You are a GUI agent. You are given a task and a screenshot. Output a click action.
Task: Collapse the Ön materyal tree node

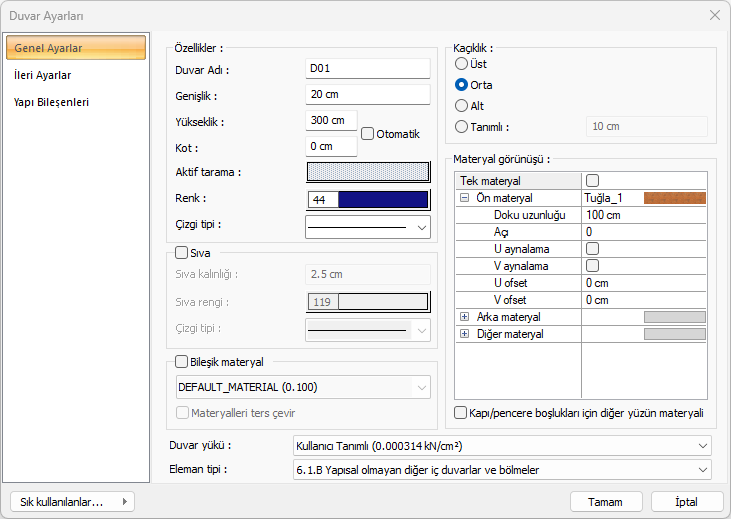point(464,198)
